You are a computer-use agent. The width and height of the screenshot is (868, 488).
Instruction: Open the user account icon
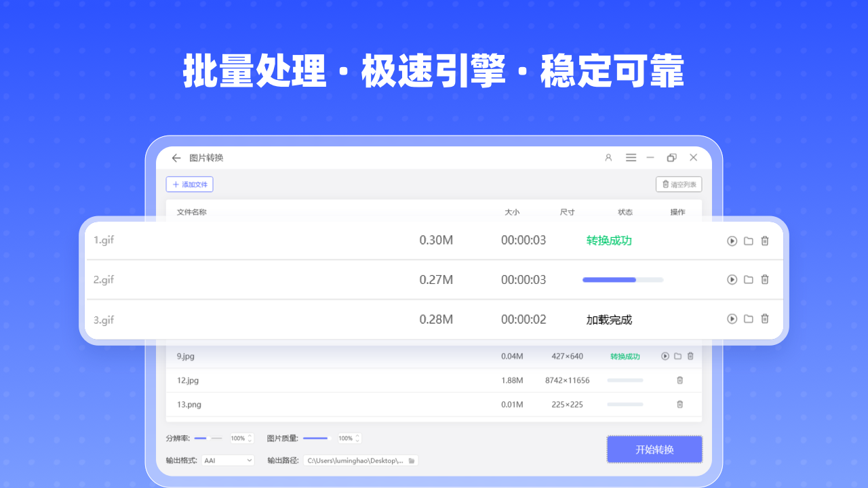pos(608,157)
